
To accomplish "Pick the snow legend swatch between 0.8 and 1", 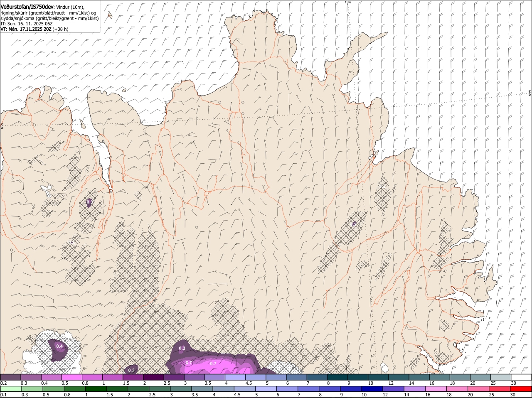I will (92, 377).
